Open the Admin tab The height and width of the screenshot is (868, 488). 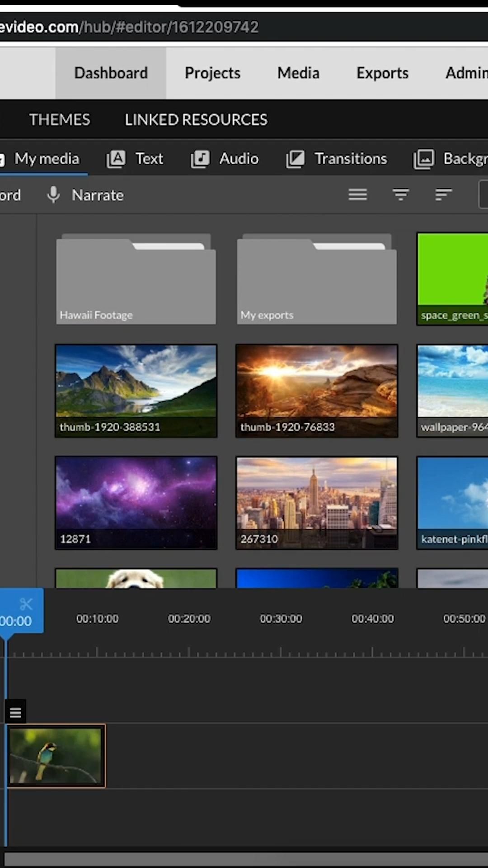click(x=466, y=73)
